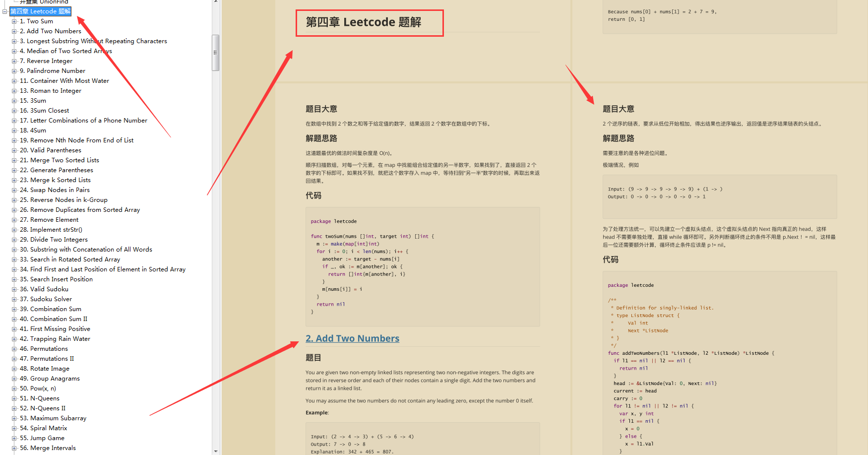This screenshot has height=455, width=868.
Task: Click the sidebar scrollbar down arrow
Action: pos(215,450)
